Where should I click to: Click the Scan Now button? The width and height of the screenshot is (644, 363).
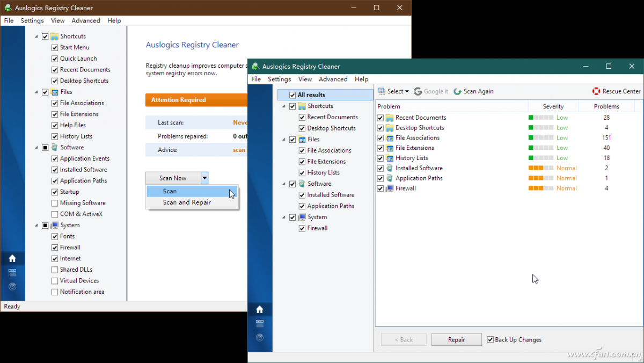point(173,178)
